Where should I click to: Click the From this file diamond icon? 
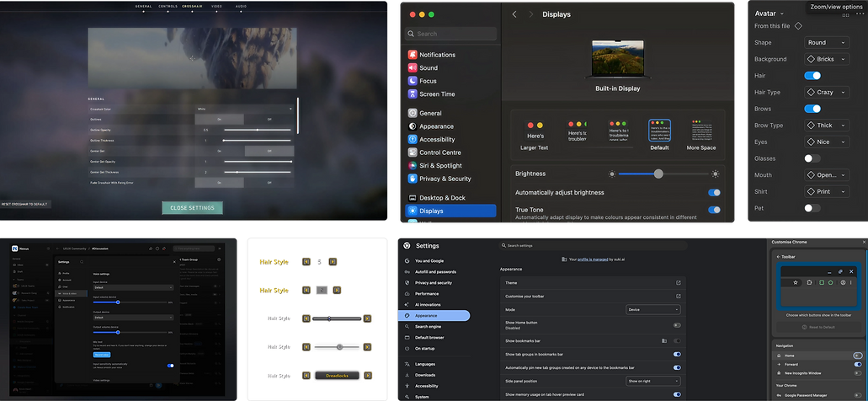click(798, 26)
